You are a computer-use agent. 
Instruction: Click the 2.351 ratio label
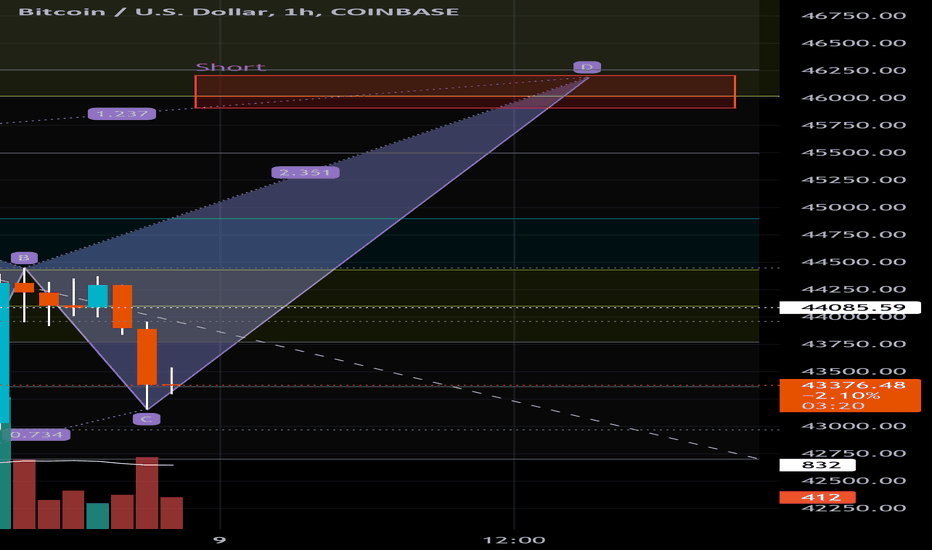coord(305,172)
